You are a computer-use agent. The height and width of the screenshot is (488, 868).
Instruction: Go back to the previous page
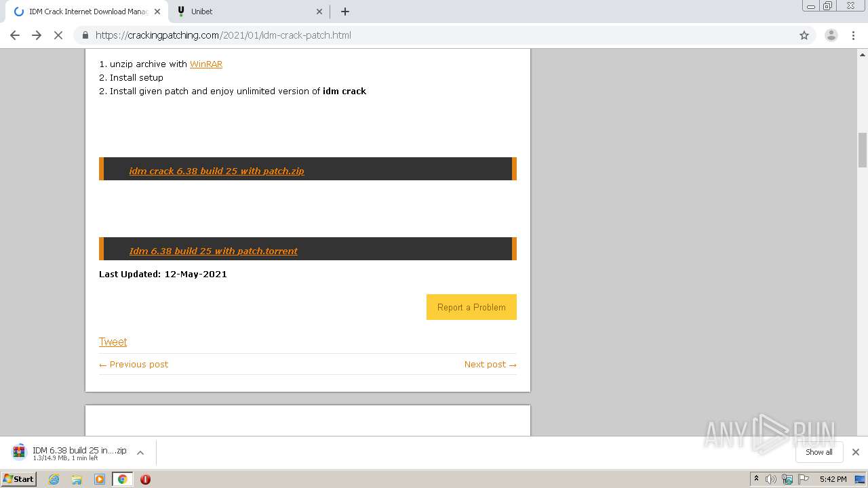point(15,35)
